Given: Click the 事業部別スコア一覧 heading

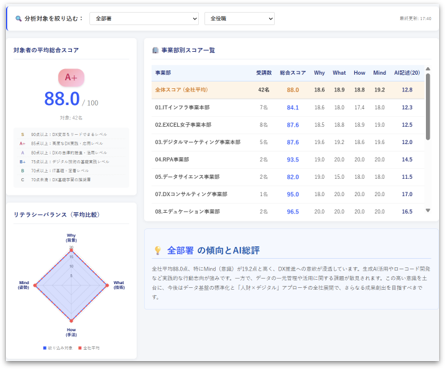Looking at the screenshot, I should (x=188, y=50).
